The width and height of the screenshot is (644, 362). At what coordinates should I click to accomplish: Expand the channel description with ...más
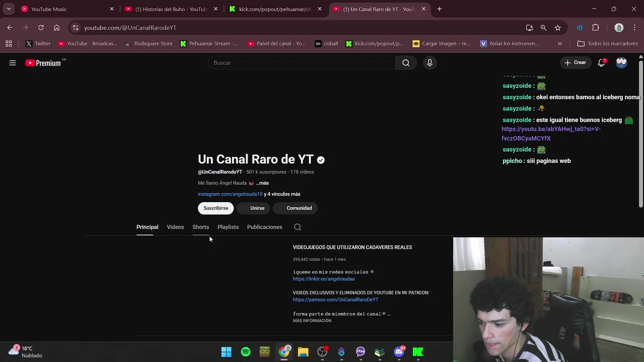(262, 183)
